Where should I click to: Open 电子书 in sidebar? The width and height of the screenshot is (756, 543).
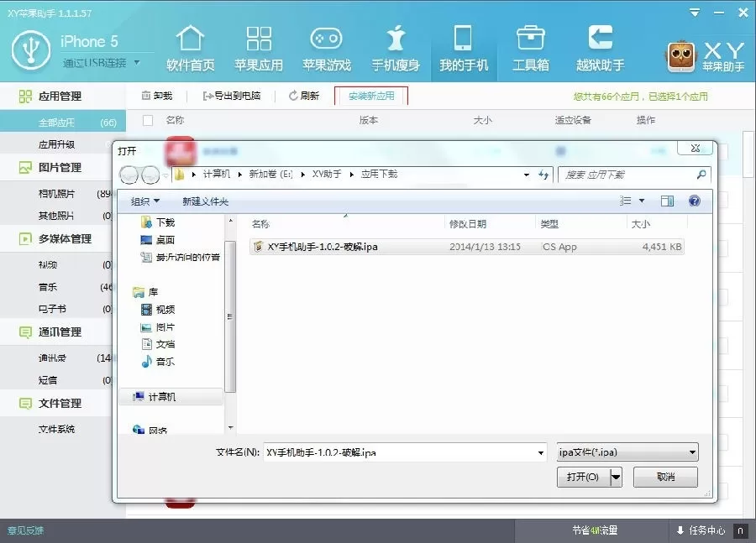tap(52, 309)
